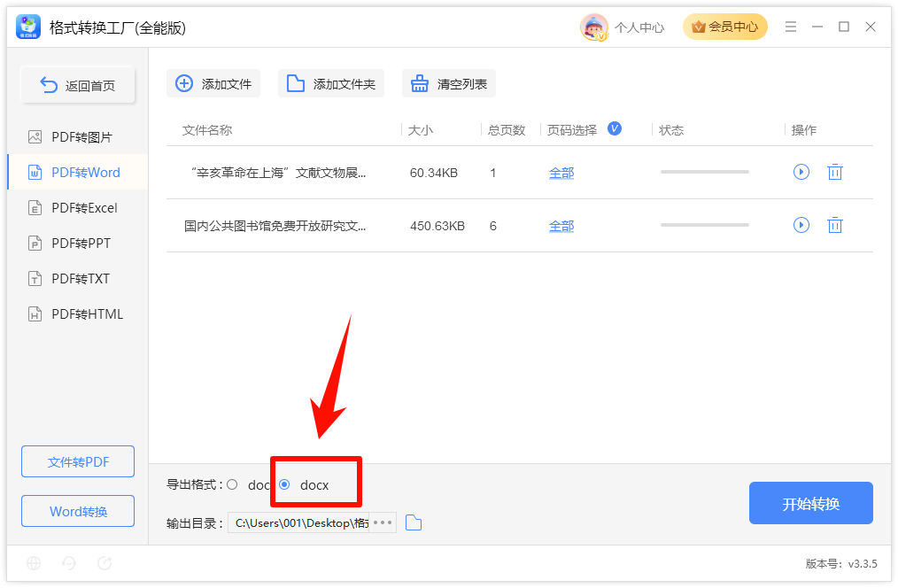Click the 页码选择 column header

tap(572, 130)
